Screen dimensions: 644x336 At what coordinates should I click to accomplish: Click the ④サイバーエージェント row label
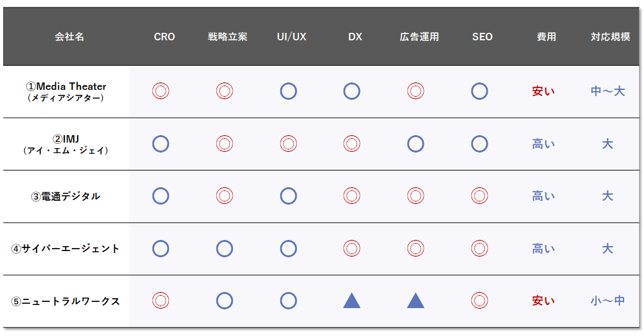pyautogui.click(x=65, y=249)
